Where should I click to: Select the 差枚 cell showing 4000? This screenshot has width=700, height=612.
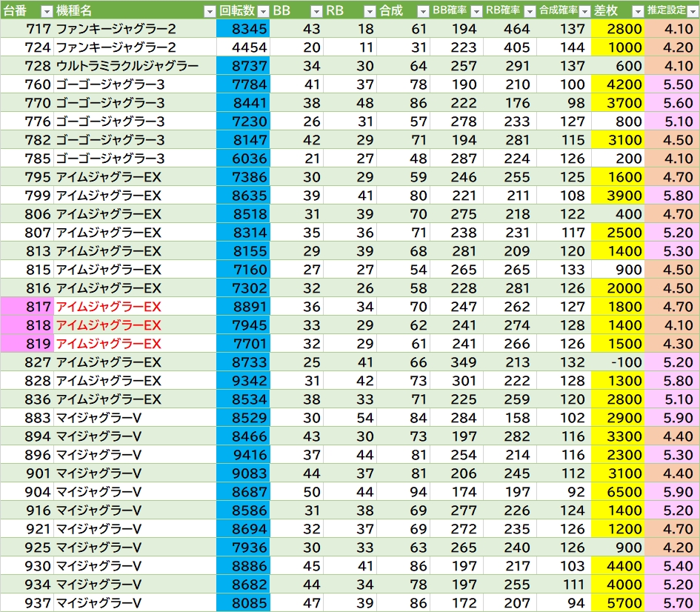tap(618, 585)
